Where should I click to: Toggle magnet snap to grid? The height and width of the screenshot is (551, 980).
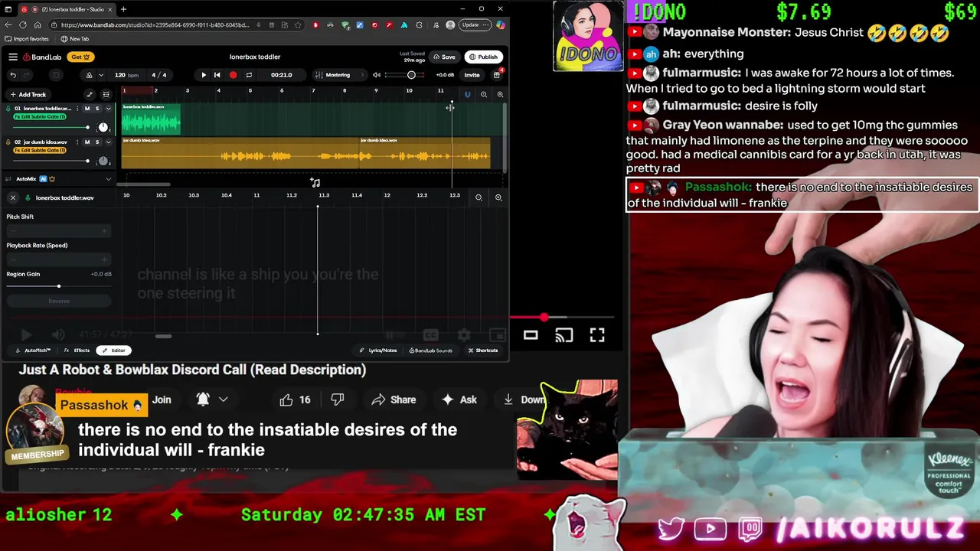[x=467, y=95]
